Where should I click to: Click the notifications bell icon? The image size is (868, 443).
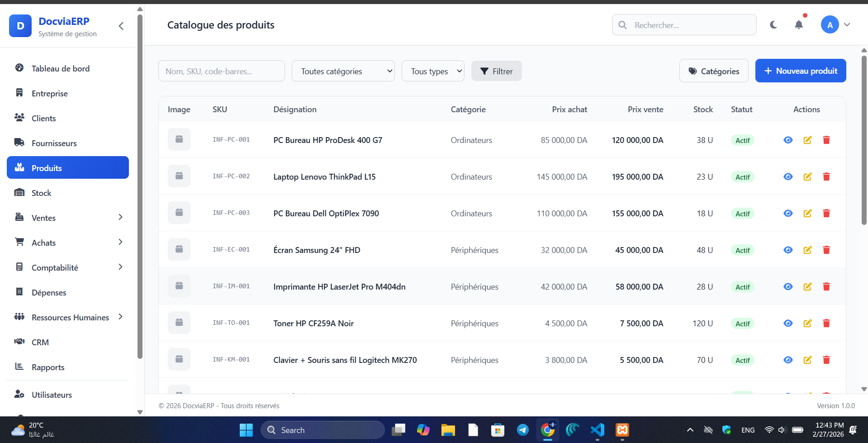tap(799, 25)
